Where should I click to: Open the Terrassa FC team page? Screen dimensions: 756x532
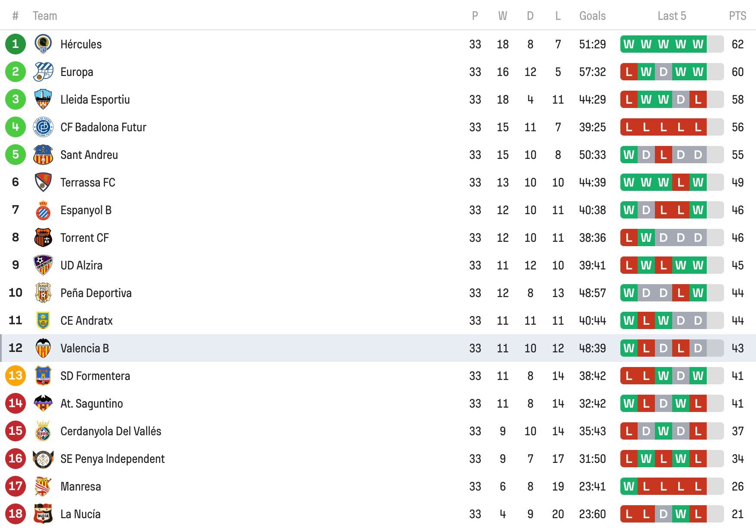[88, 182]
